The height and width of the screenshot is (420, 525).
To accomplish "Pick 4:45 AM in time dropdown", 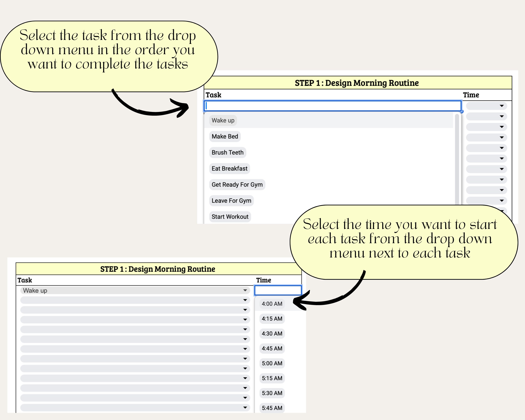I will click(272, 349).
